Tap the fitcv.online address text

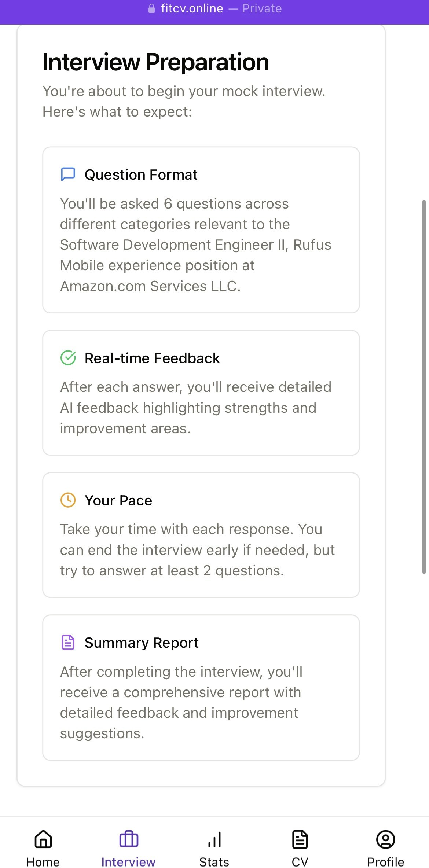(192, 8)
